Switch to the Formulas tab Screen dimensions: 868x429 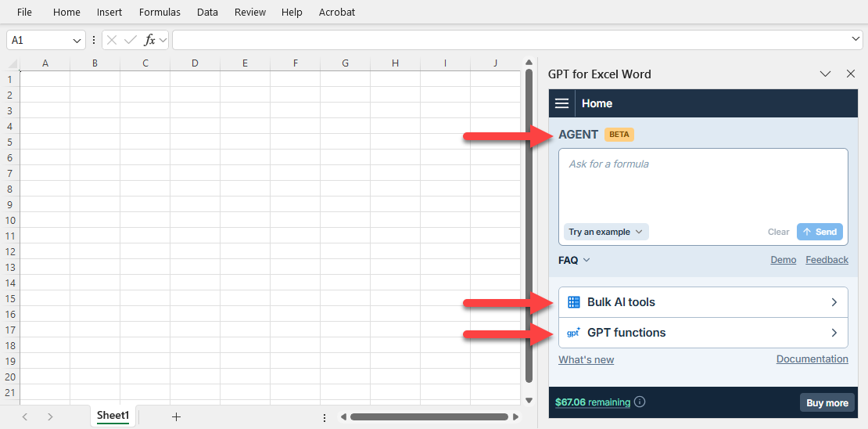coord(160,12)
